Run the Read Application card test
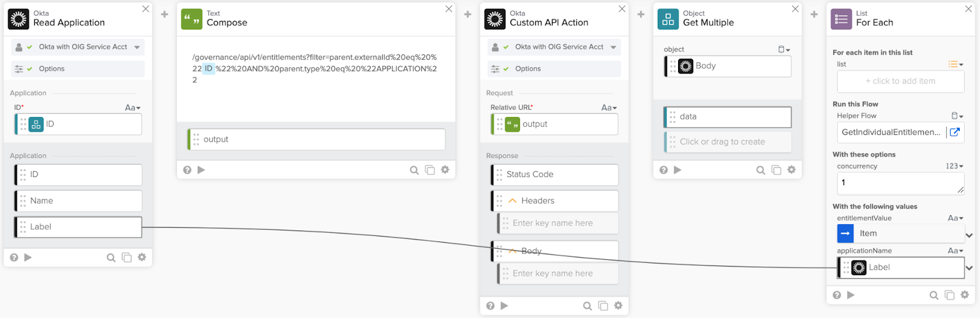 tap(28, 257)
